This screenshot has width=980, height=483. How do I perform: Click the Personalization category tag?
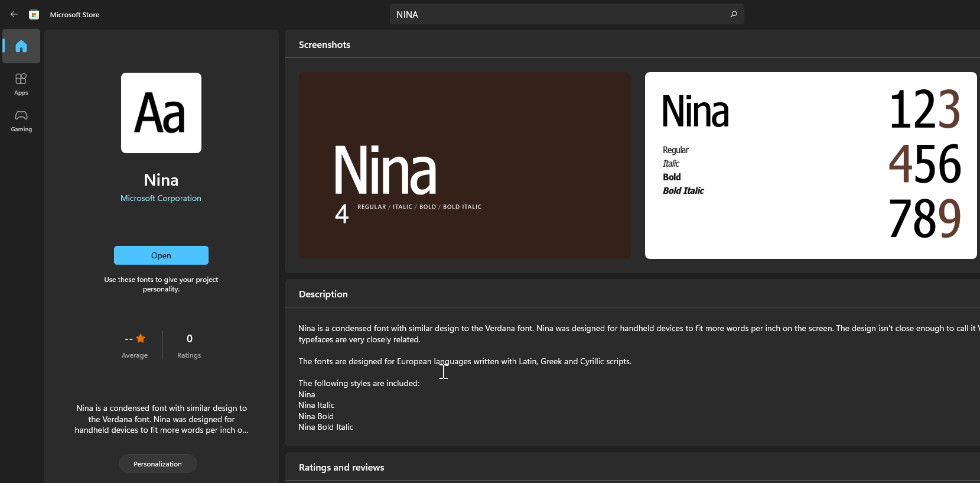coord(158,463)
